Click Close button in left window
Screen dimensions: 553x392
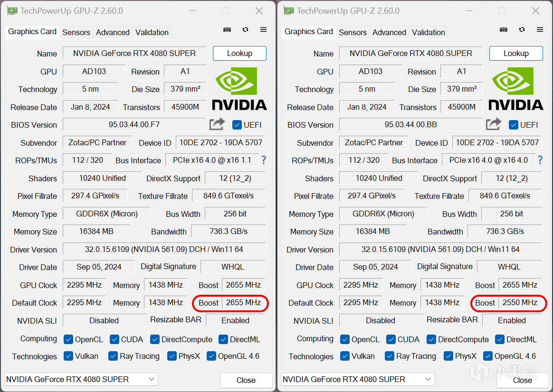click(x=246, y=381)
